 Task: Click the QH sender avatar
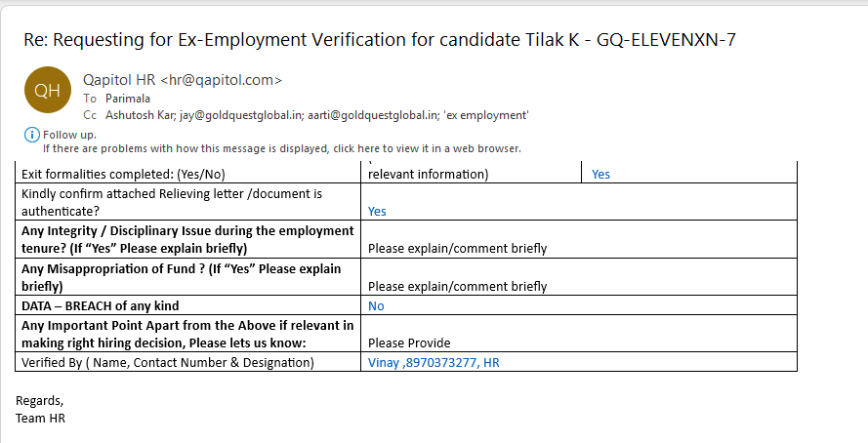coord(47,91)
